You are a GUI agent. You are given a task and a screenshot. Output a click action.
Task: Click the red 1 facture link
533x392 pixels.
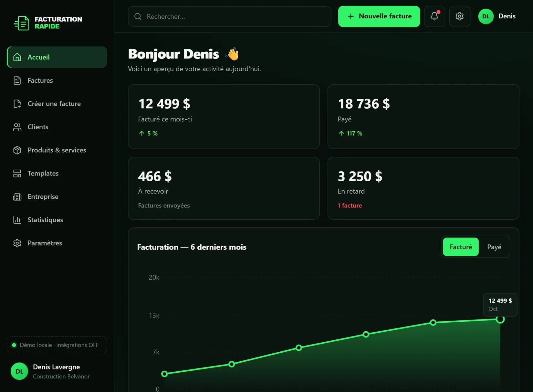coord(350,206)
